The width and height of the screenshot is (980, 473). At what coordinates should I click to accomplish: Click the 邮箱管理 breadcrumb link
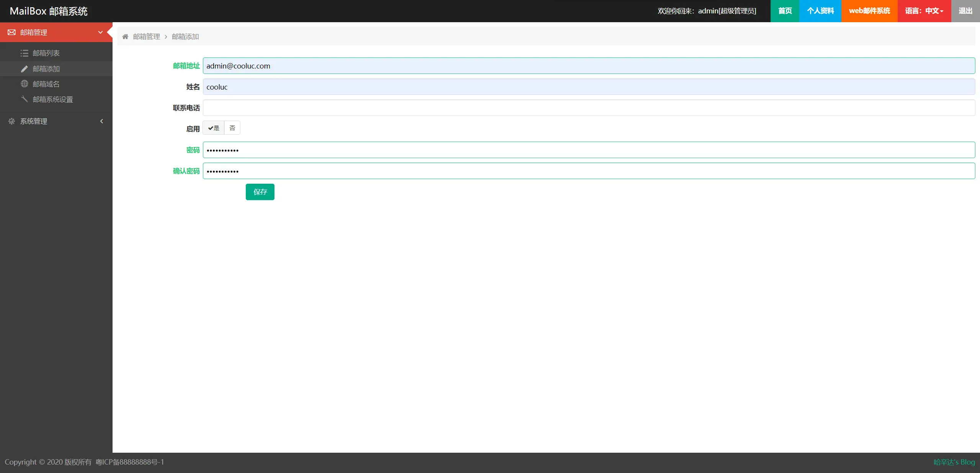147,37
